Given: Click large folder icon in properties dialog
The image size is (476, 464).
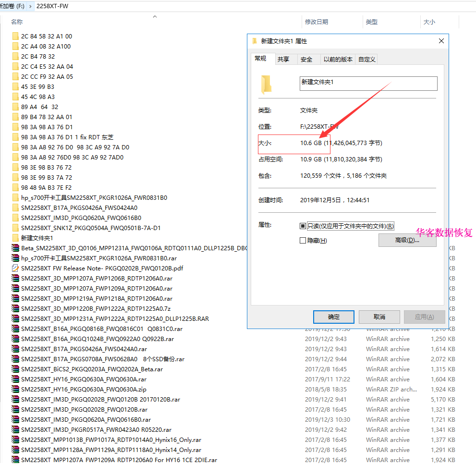Looking at the screenshot, I should click(266, 85).
